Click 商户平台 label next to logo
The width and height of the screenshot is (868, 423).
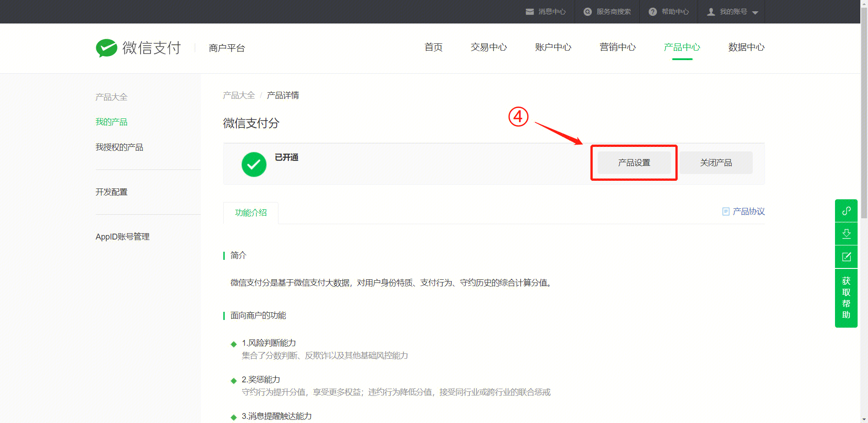point(227,48)
